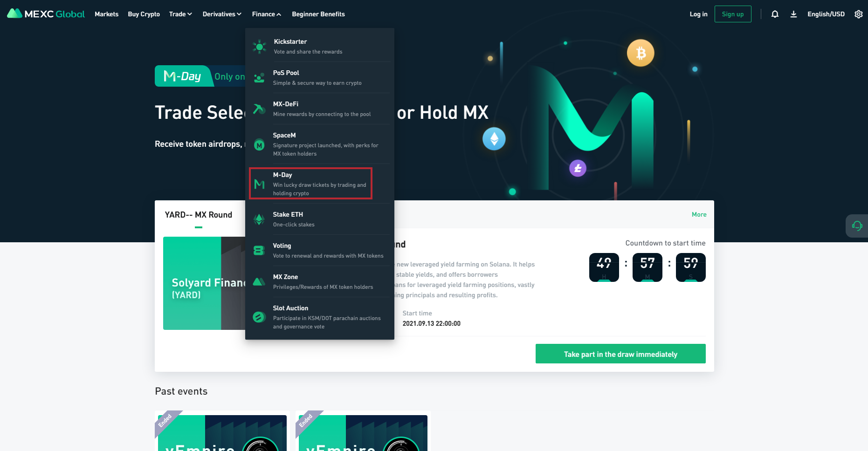Expand the Derivatives dropdown menu
The height and width of the screenshot is (451, 868).
[x=222, y=14]
